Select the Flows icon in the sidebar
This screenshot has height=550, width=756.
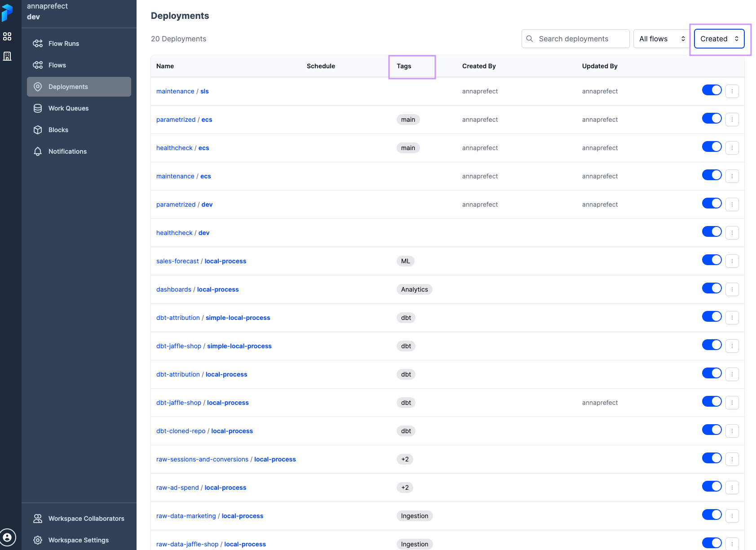[x=56, y=65]
